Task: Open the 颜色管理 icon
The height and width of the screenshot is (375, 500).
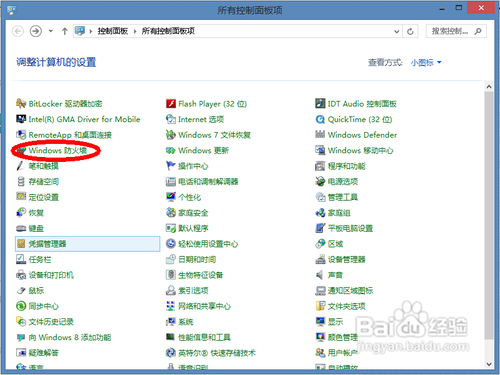Action: 320,337
